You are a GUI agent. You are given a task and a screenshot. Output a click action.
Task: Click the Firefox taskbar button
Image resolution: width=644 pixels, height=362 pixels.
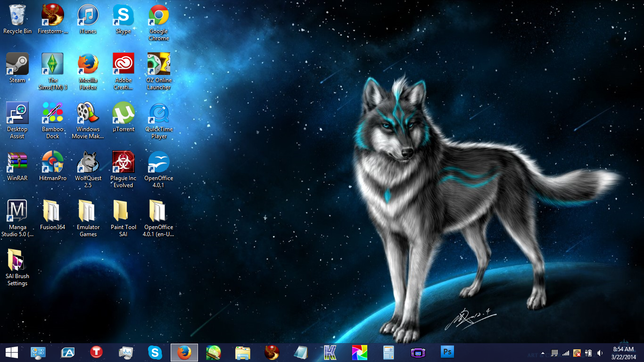click(x=184, y=352)
